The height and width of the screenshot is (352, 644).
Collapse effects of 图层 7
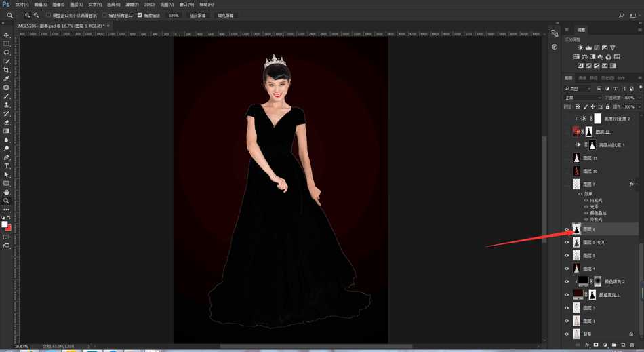637,184
